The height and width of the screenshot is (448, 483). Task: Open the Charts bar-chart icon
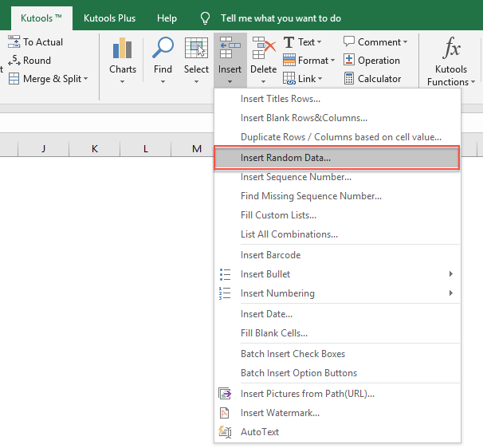122,48
